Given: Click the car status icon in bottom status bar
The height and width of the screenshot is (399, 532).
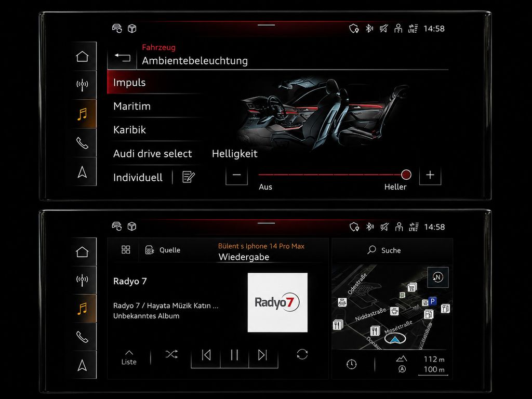Looking at the screenshot, I should point(117,227).
